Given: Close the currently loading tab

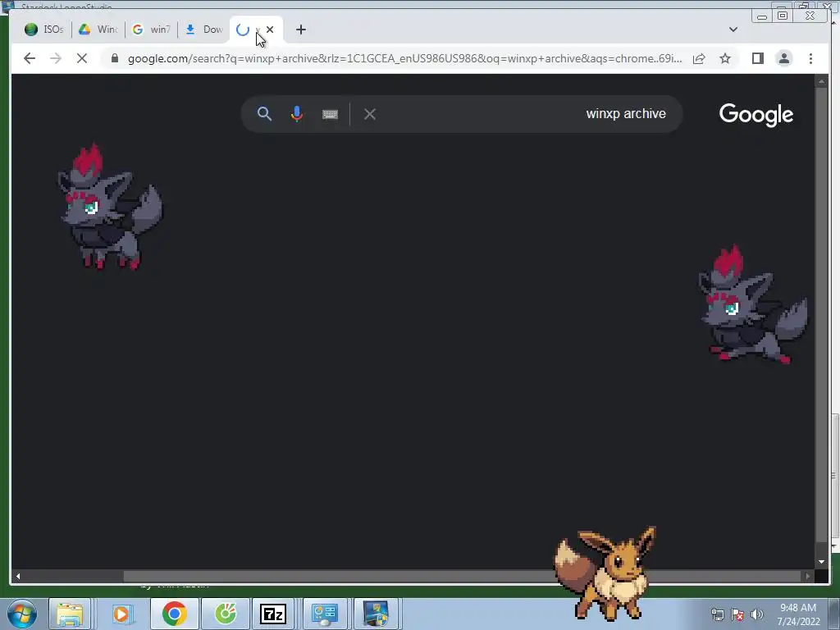Looking at the screenshot, I should click(270, 30).
